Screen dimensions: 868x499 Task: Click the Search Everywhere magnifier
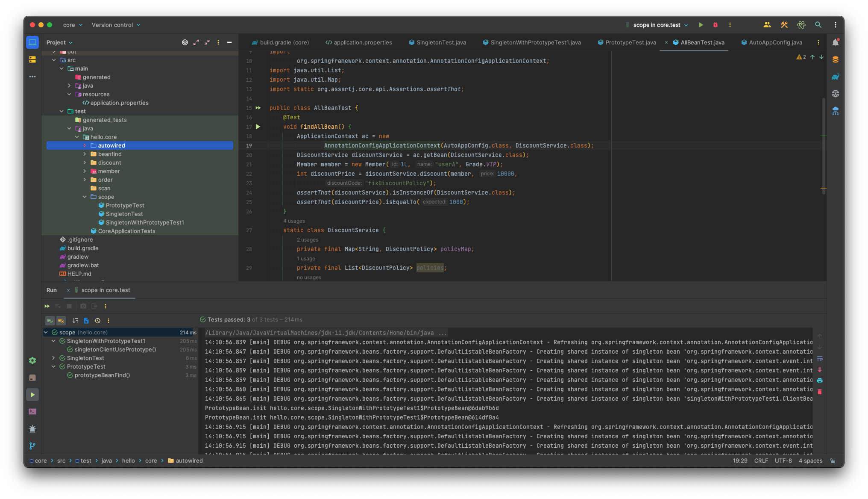818,25
